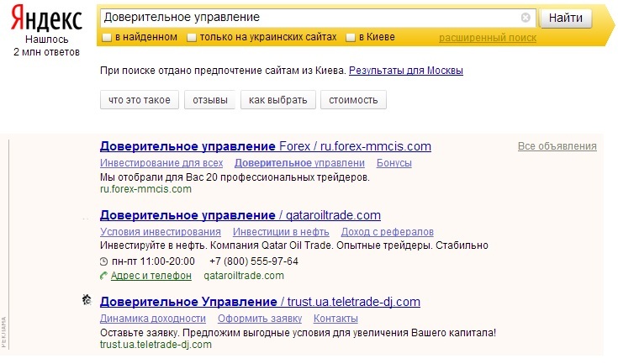Click the green trust.ua.teletrade-dj.com URL
618x364 pixels.
click(x=156, y=345)
